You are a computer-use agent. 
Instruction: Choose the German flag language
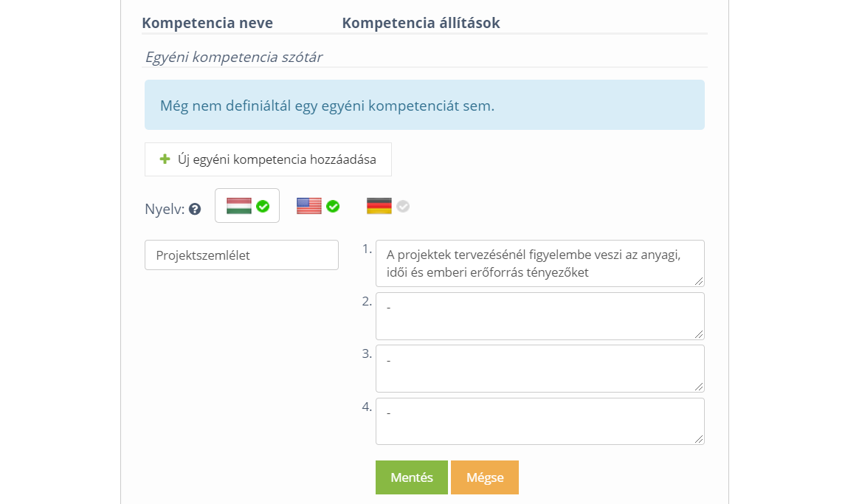click(x=379, y=206)
